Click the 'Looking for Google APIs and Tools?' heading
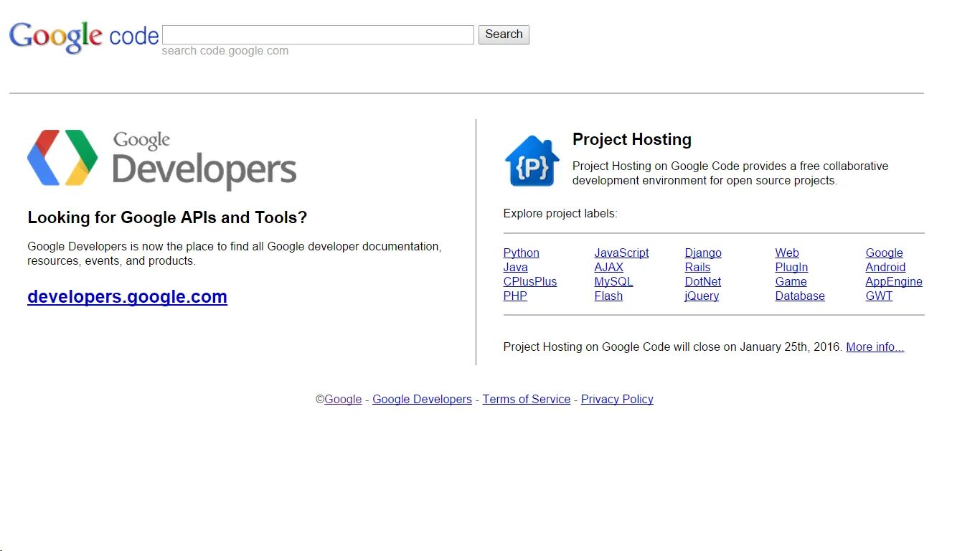Viewport: 980px width, 551px height. [167, 217]
